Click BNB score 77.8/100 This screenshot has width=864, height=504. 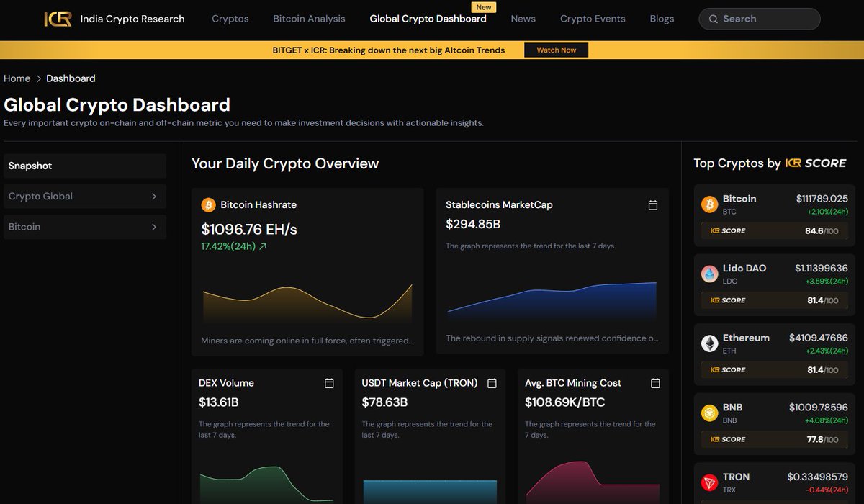click(x=822, y=439)
